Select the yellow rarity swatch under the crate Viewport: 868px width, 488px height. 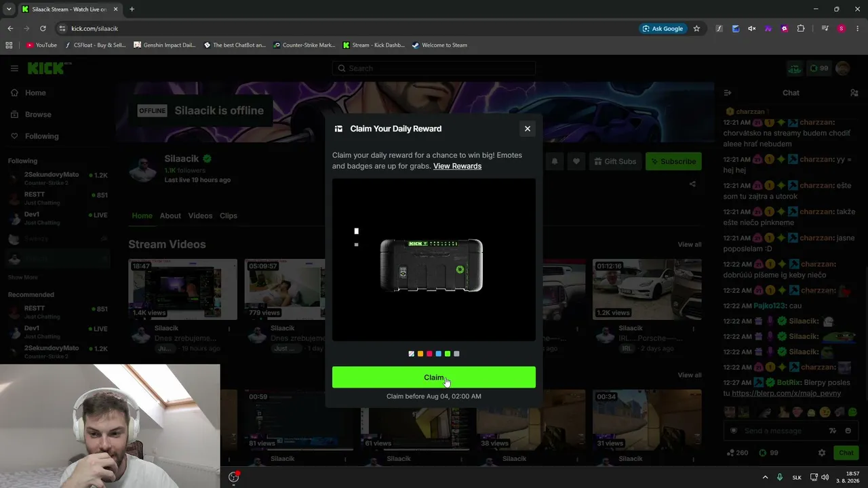[x=420, y=354]
